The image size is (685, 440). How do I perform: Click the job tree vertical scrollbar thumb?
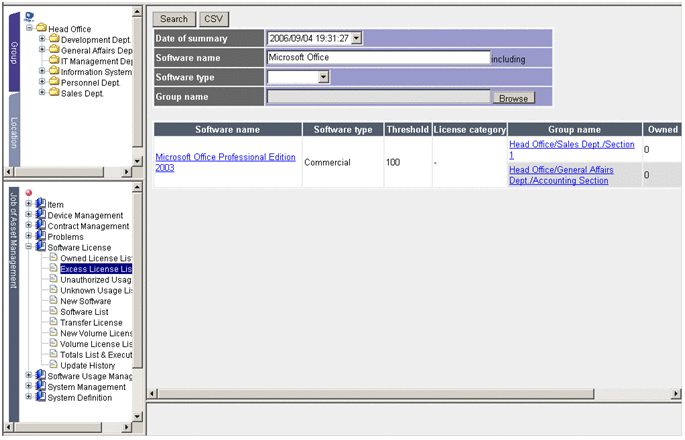point(137,280)
